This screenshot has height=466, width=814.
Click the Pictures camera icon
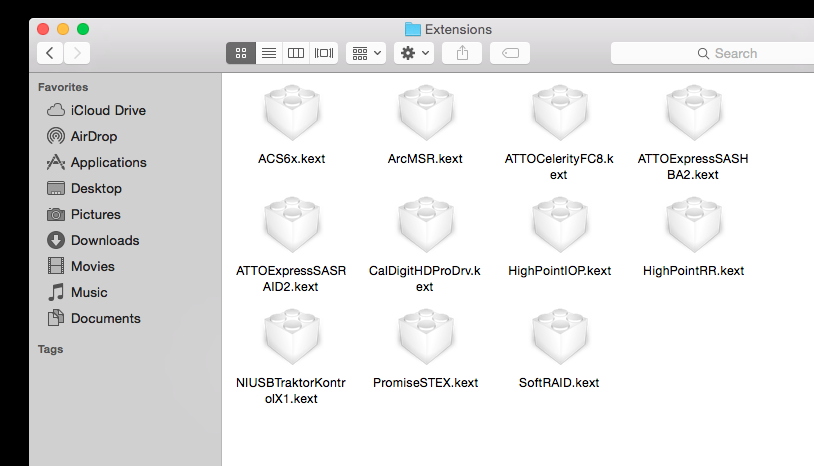[56, 214]
